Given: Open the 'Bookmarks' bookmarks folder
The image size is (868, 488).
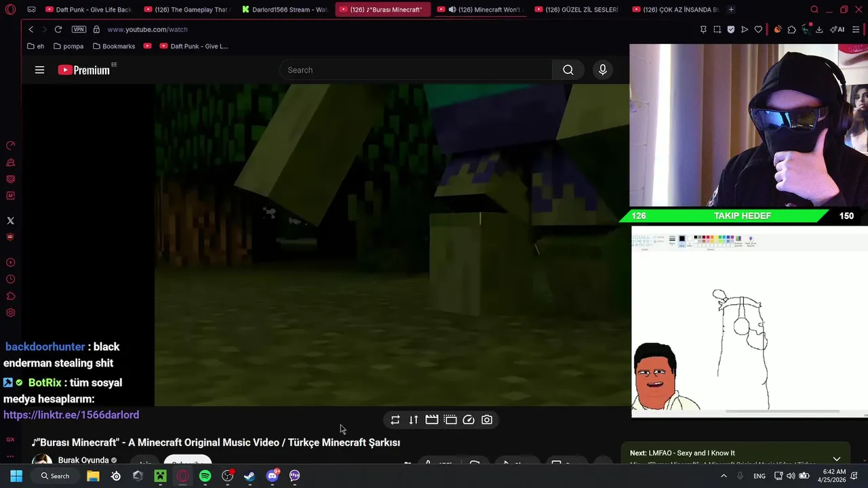Looking at the screenshot, I should [x=114, y=46].
